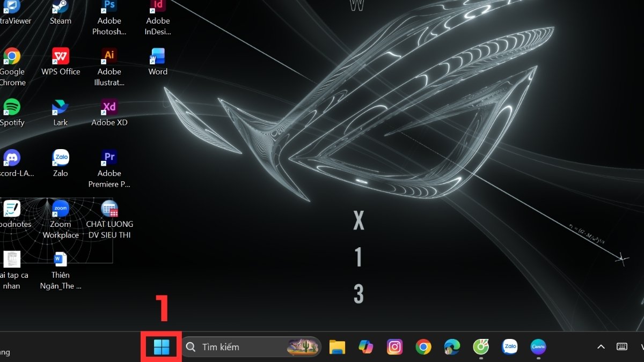The width and height of the screenshot is (644, 362).
Task: Open the touch keyboard tray icon
Action: click(622, 347)
